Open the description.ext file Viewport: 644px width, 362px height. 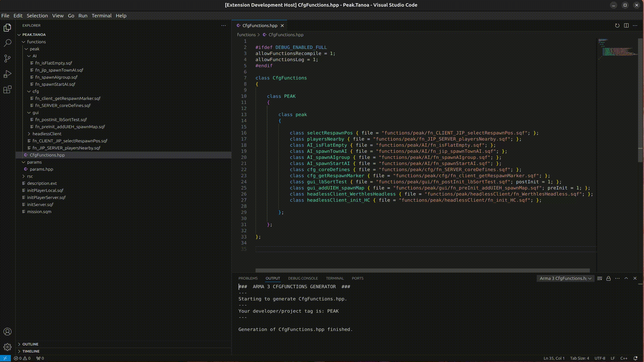pos(42,183)
